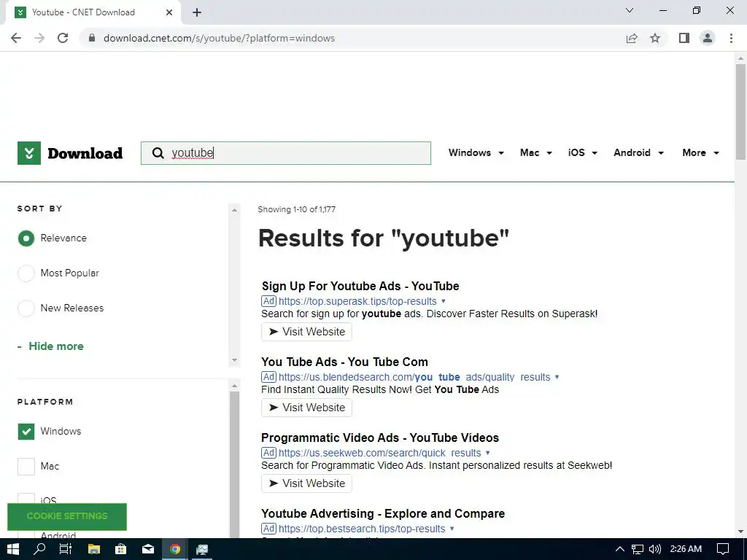Select the Relevance sort option
Image resolution: width=747 pixels, height=560 pixels.
point(26,238)
